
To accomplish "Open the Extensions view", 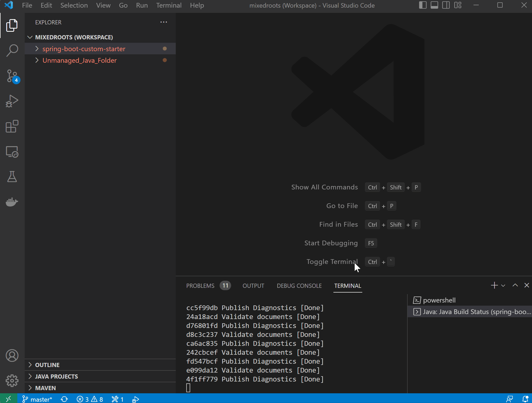I will [12, 126].
